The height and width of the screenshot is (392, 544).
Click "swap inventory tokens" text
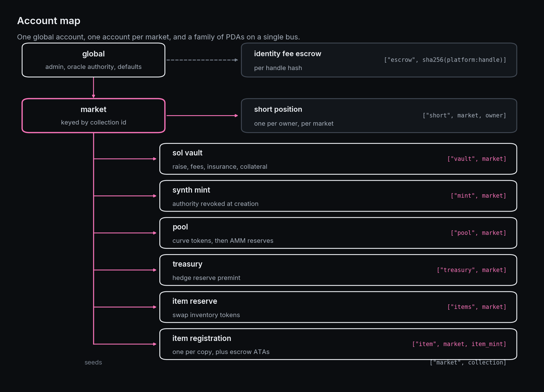(206, 315)
